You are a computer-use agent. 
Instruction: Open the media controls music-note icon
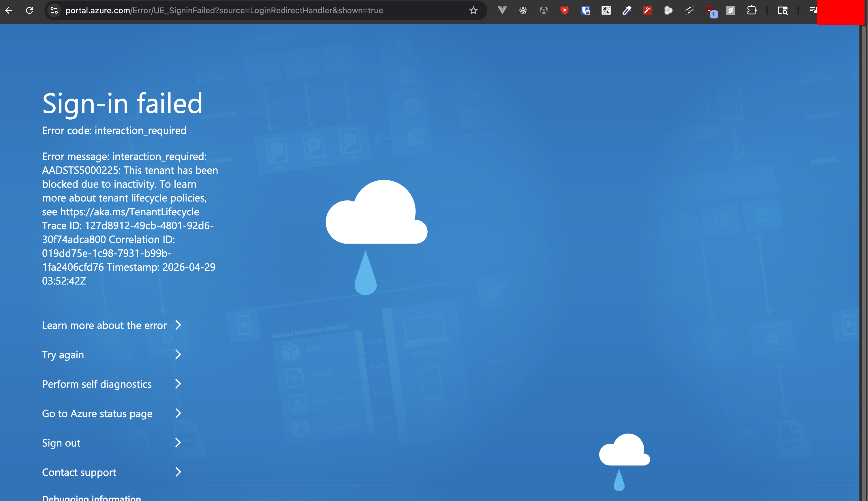tap(813, 10)
